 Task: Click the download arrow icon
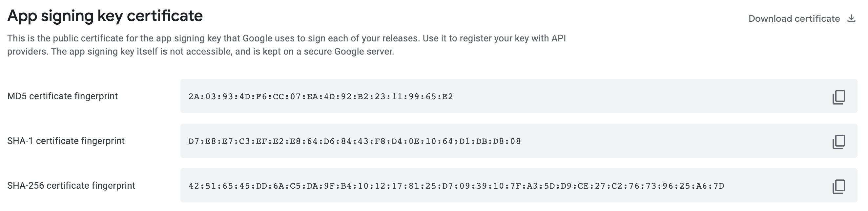[851, 18]
